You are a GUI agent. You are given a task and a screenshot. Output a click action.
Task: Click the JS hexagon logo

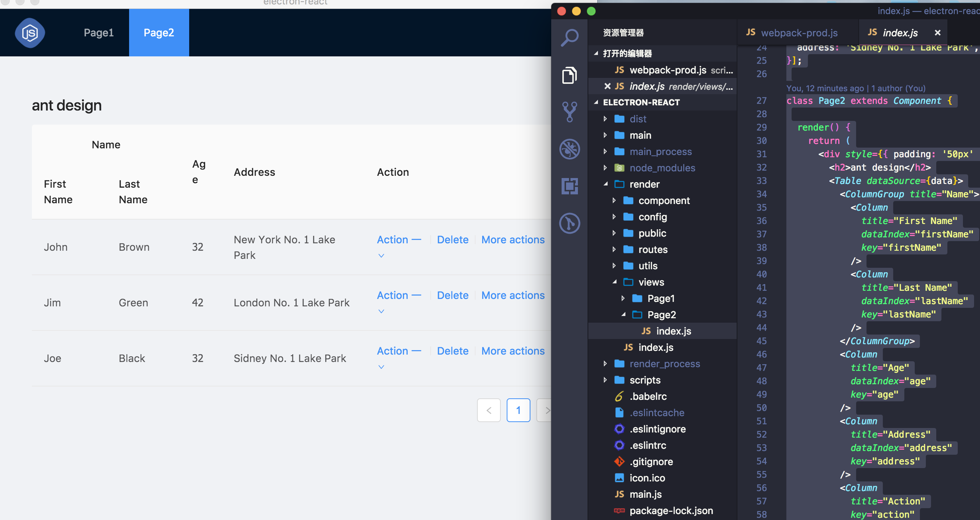coord(30,33)
